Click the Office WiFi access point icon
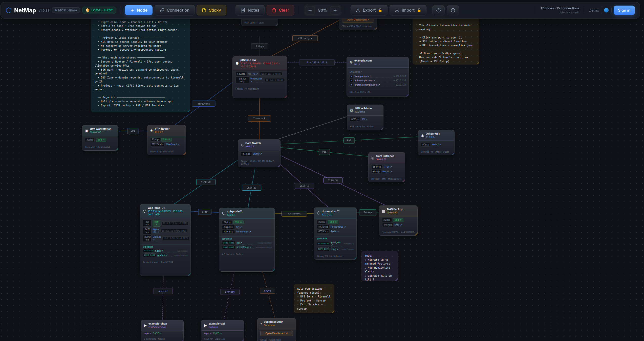 click(422, 136)
